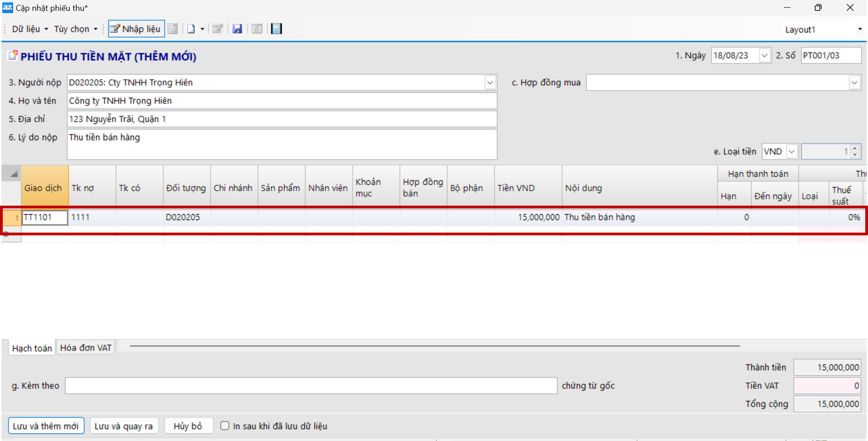Switch to the Hóa đơn VAT tab
The height and width of the screenshot is (441, 868).
pos(86,348)
